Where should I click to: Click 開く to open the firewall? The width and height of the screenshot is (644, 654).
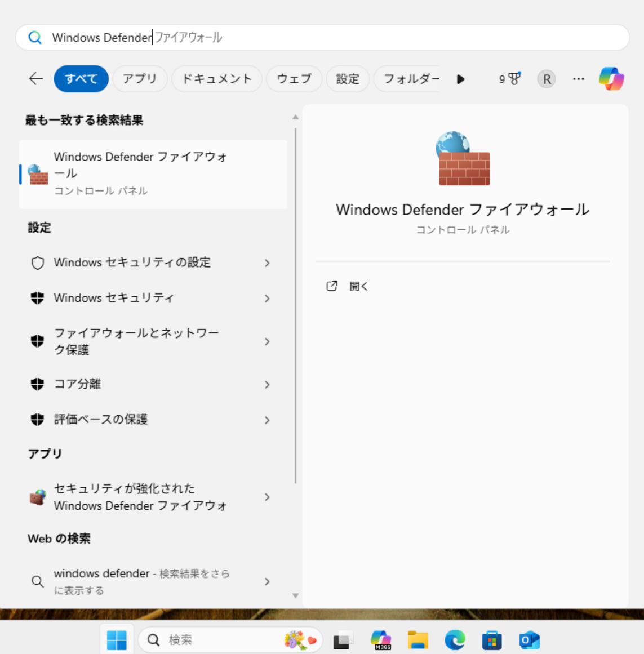click(358, 286)
